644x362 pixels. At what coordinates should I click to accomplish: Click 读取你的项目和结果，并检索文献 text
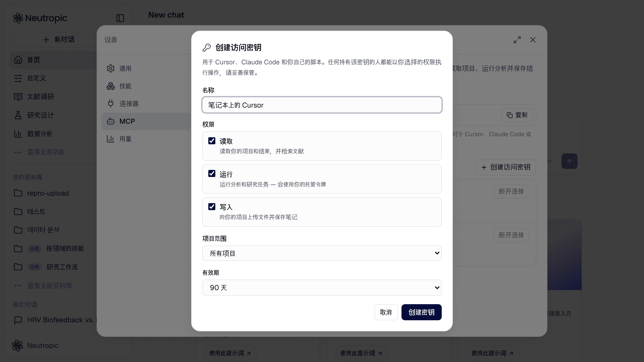pos(262,151)
